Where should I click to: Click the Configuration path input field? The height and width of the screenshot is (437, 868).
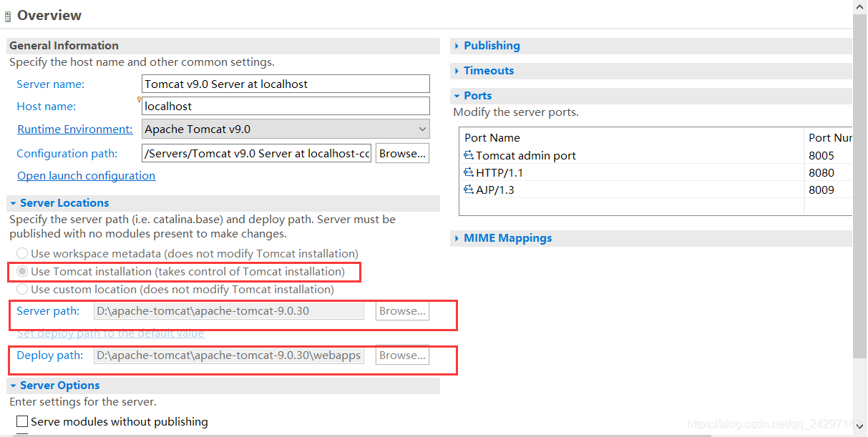(257, 153)
